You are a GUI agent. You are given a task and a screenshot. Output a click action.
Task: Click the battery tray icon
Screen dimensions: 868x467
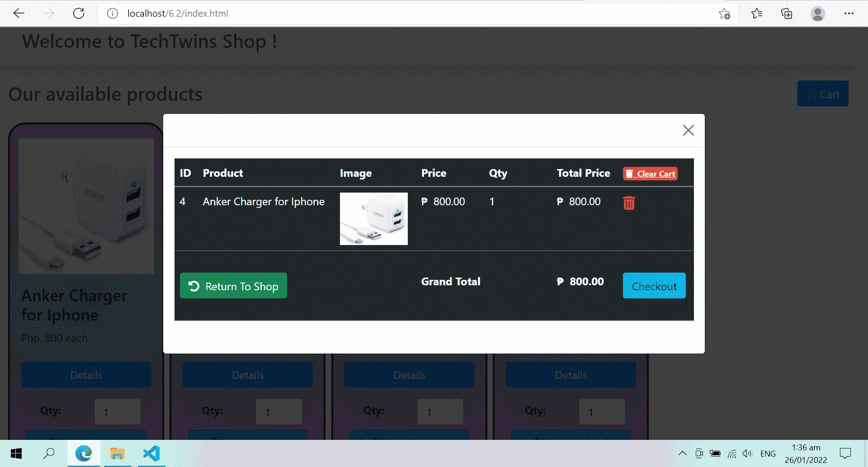[715, 453]
